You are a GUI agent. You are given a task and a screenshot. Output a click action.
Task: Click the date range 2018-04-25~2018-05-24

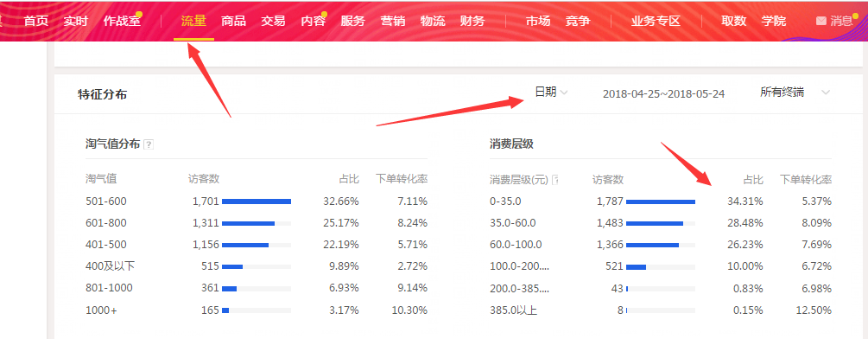663,93
